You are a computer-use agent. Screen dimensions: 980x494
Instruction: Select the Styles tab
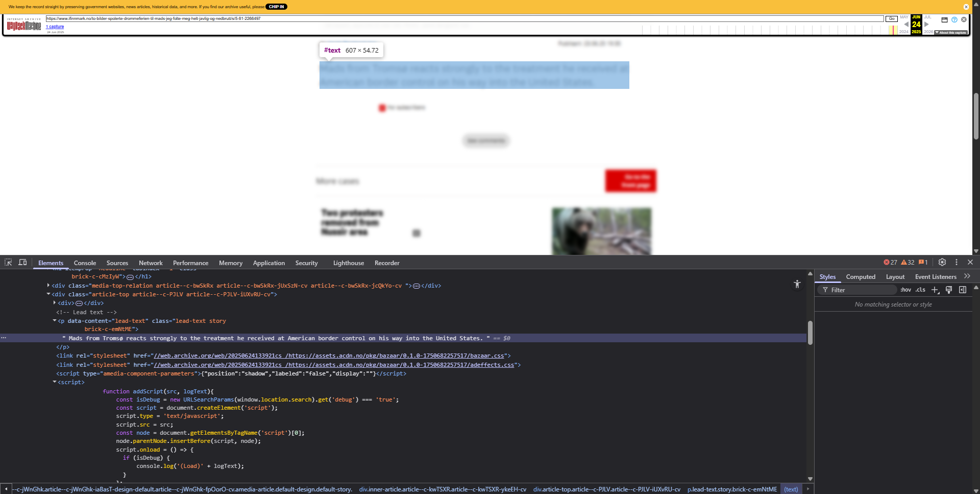(x=827, y=276)
